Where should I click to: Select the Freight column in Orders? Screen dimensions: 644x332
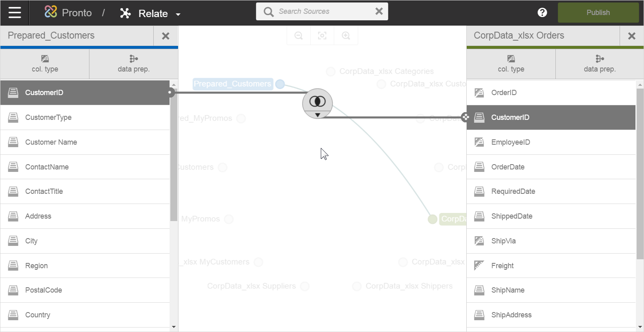click(502, 266)
